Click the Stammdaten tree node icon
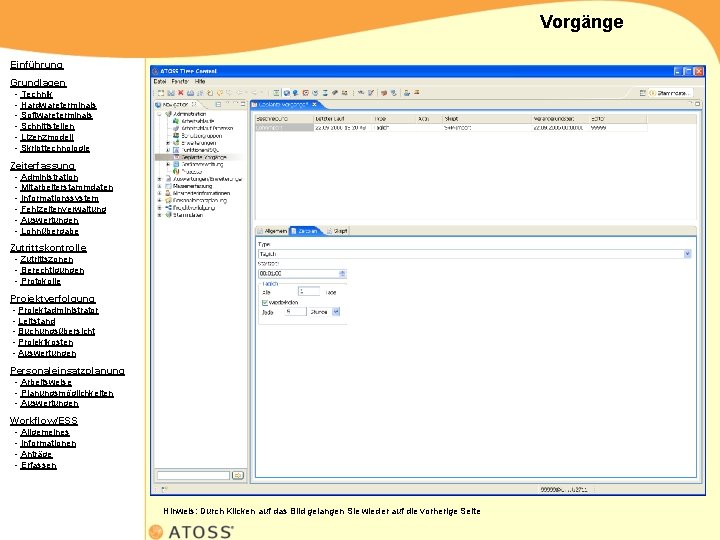The width and height of the screenshot is (720, 540). point(168,215)
